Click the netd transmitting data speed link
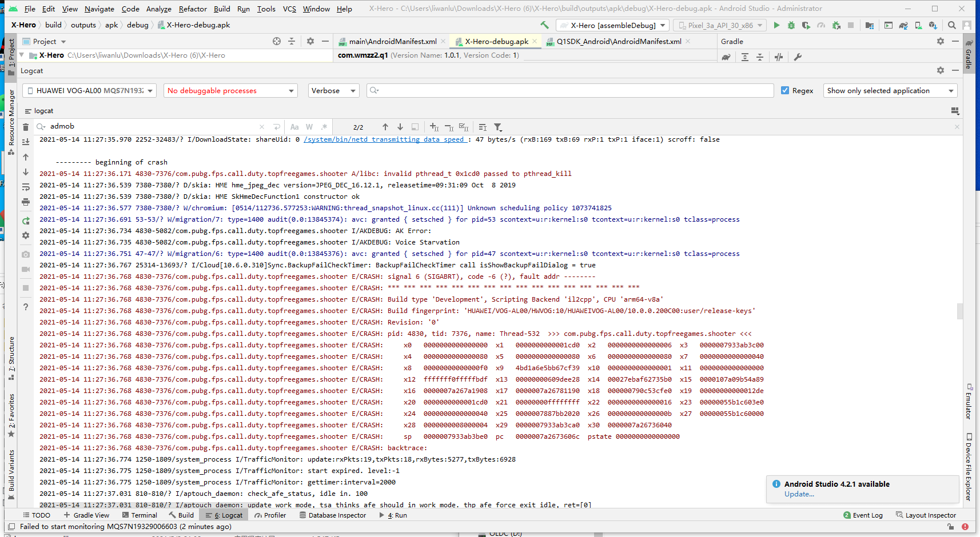 coord(385,139)
